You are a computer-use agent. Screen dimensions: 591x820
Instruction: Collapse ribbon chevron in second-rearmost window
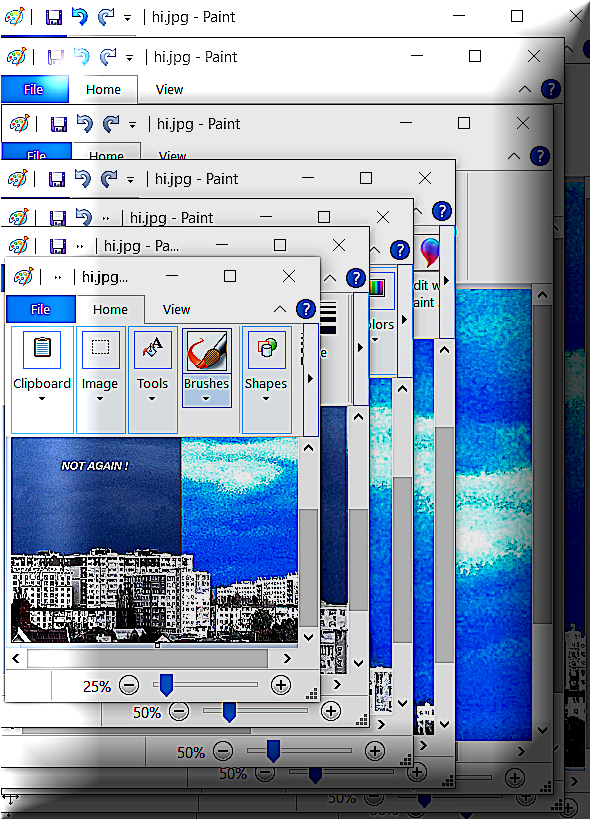pos(525,89)
